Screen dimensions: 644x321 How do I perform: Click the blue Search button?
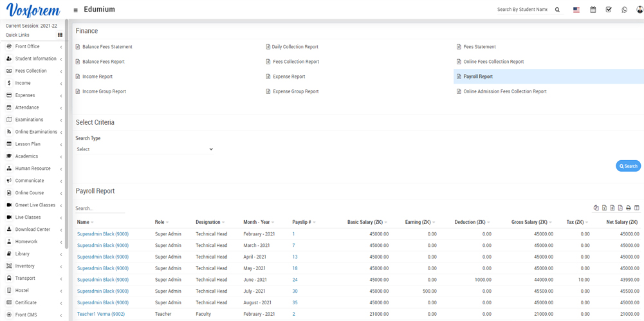pyautogui.click(x=628, y=166)
